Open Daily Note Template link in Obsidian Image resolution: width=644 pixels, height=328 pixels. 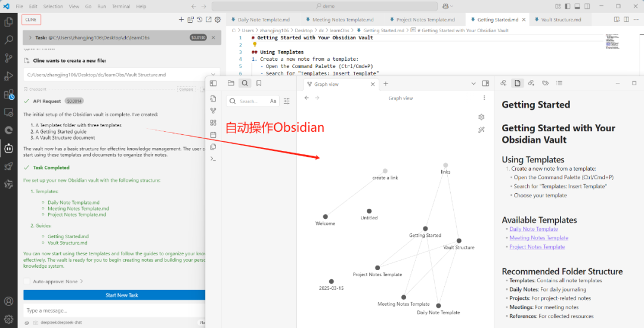534,229
